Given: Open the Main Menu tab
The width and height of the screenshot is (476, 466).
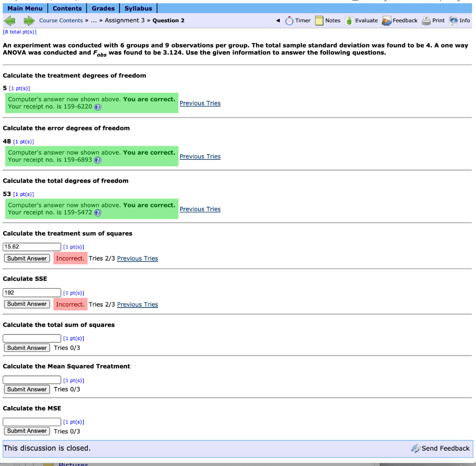Looking at the screenshot, I should [x=25, y=8].
